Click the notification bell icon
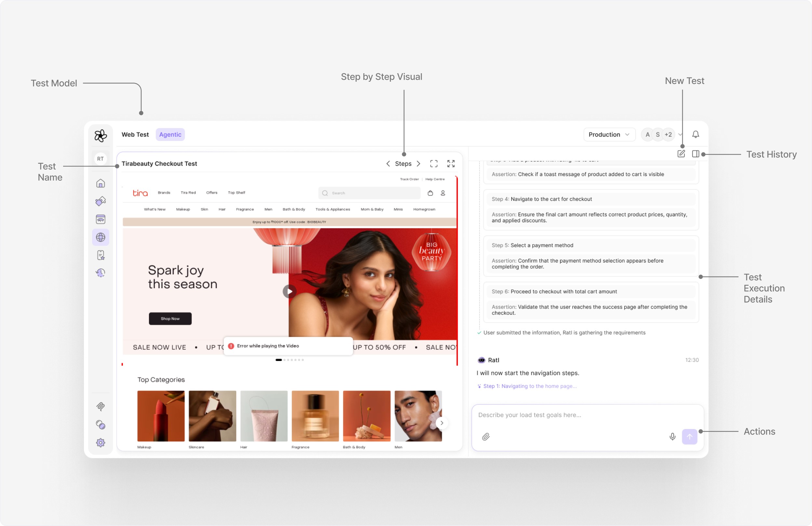This screenshot has height=526, width=812. pos(695,134)
